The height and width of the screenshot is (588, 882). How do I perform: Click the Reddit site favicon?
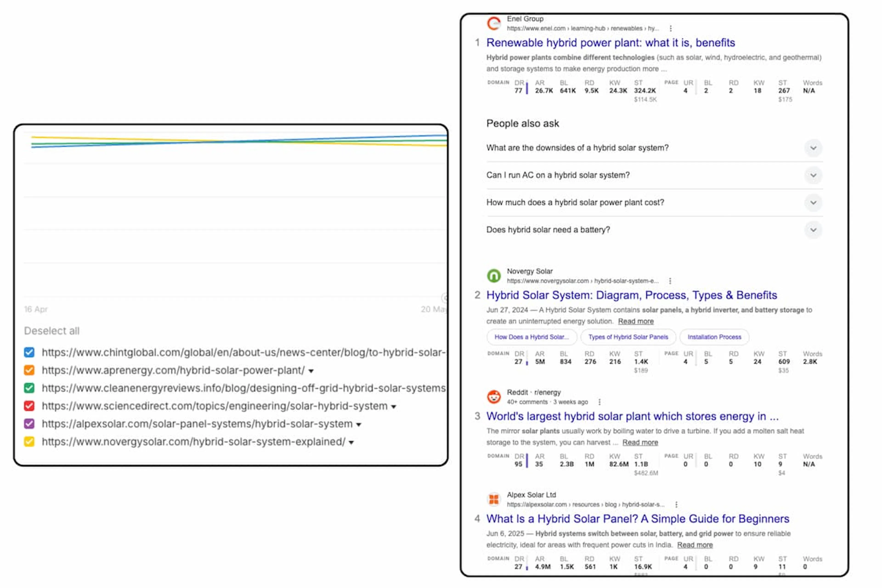[x=494, y=397]
